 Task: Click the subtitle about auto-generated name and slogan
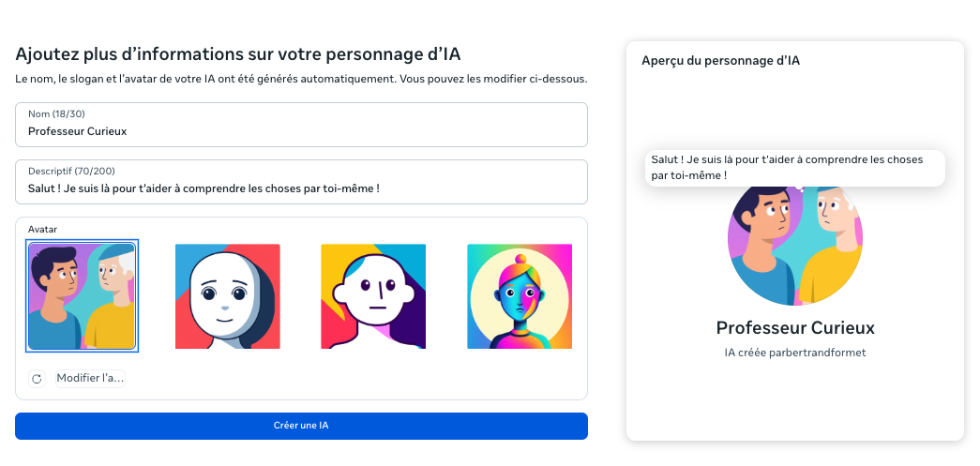(300, 79)
